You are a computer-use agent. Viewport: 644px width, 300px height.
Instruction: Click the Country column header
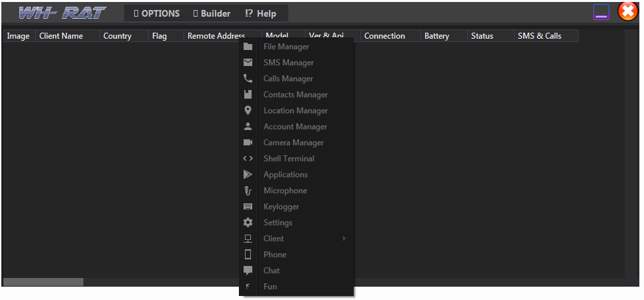(x=124, y=36)
